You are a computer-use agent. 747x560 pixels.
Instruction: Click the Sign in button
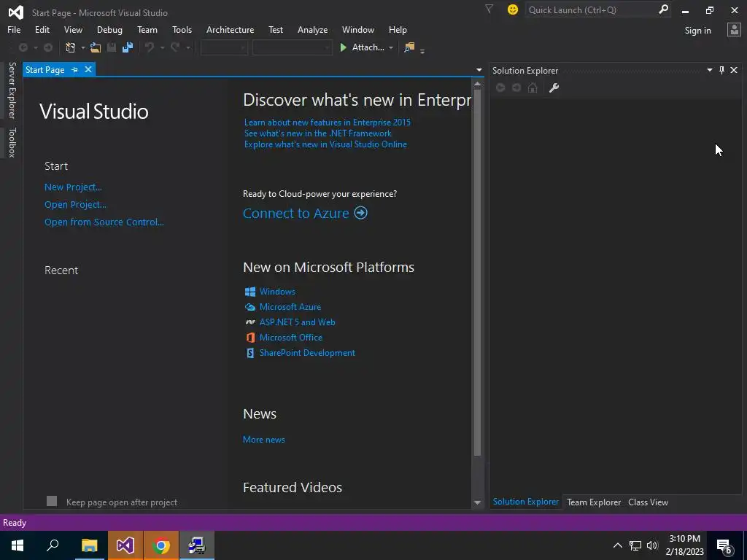click(x=697, y=31)
